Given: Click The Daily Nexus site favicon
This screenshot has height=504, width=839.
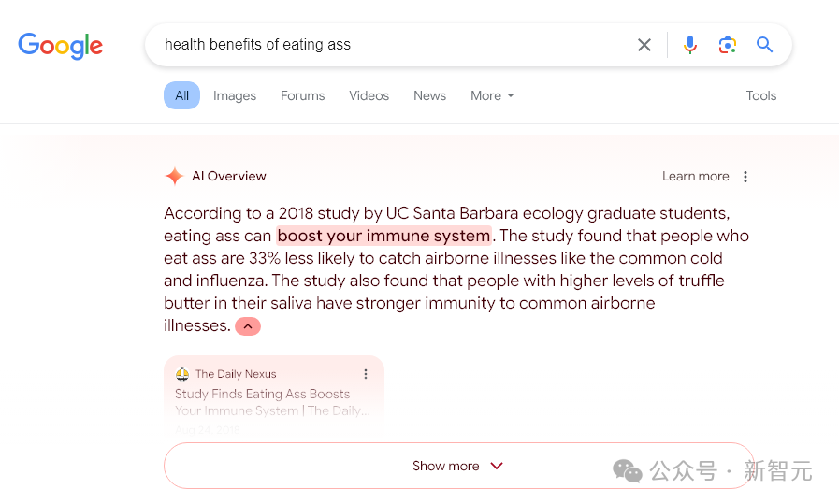Looking at the screenshot, I should [x=182, y=374].
